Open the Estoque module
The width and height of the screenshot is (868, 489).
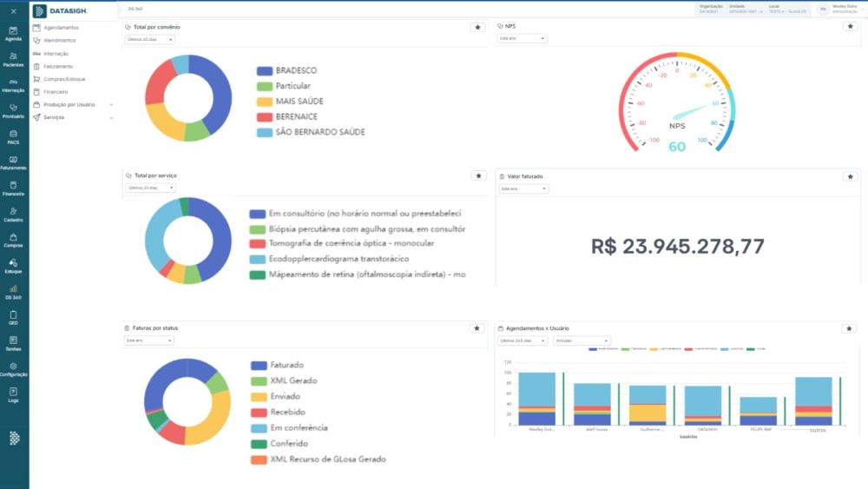13,267
